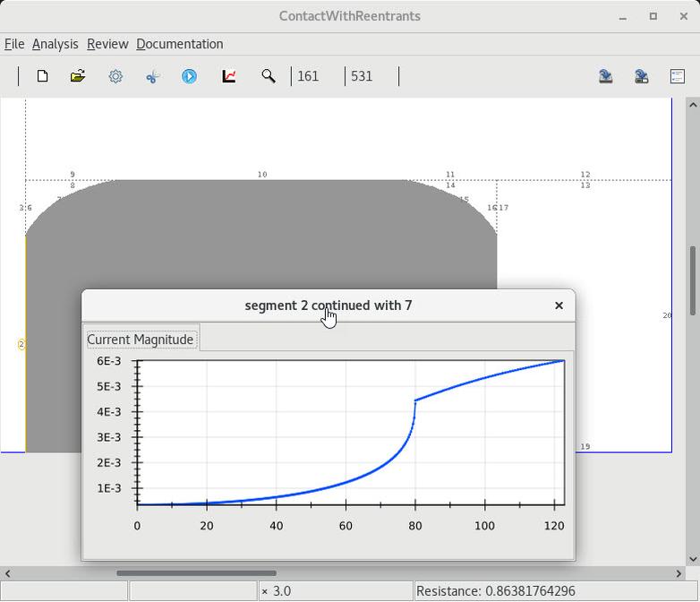The height and width of the screenshot is (602, 700).
Task: Click the second export icon on the right
Action: click(x=642, y=76)
